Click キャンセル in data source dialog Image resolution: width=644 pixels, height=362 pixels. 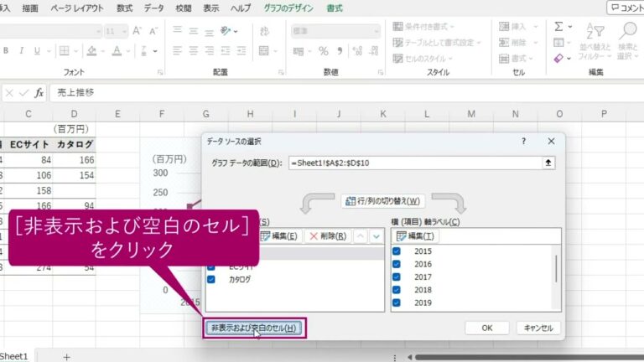(538, 328)
